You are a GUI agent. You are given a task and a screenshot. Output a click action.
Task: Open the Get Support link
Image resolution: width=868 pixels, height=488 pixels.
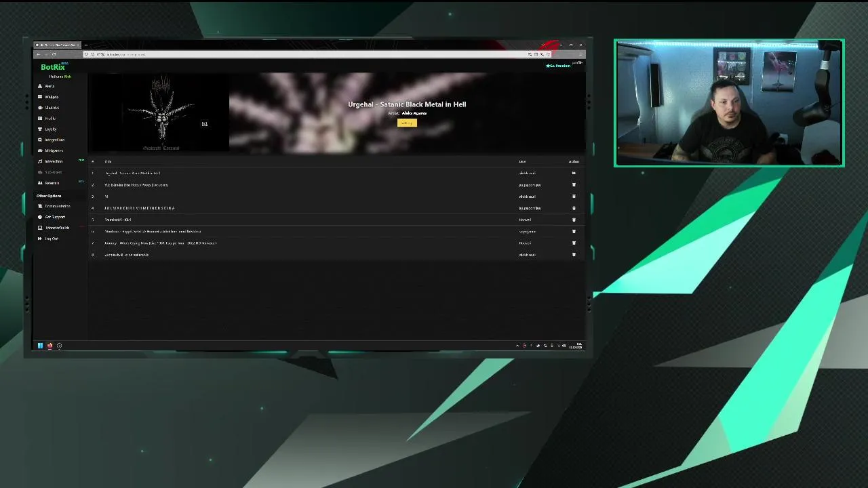pos(55,217)
